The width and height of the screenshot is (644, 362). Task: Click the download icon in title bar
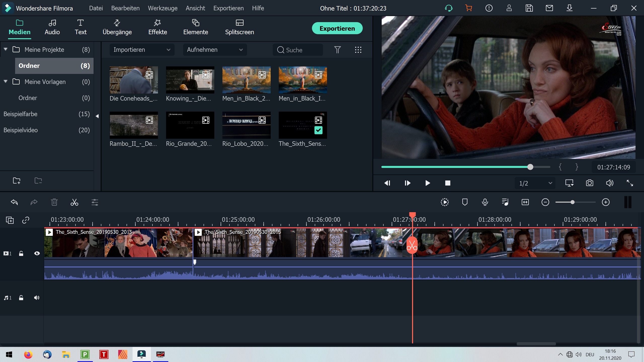[570, 8]
